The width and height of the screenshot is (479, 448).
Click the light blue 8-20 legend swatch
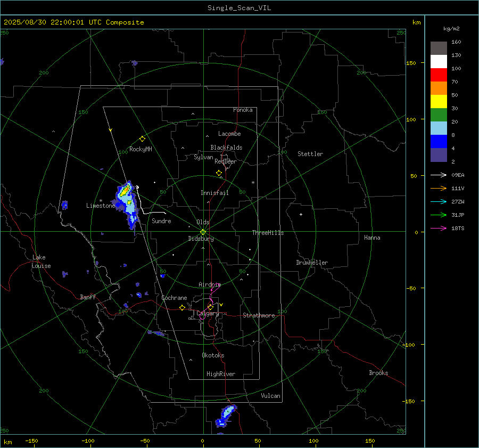(439, 128)
